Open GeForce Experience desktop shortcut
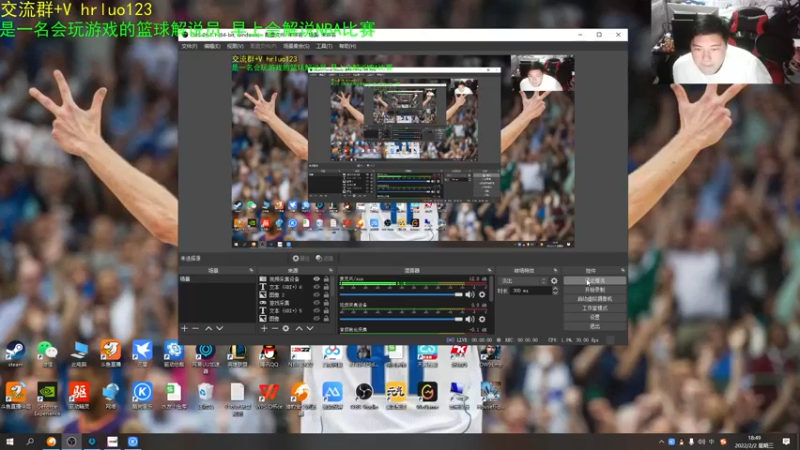 click(47, 399)
